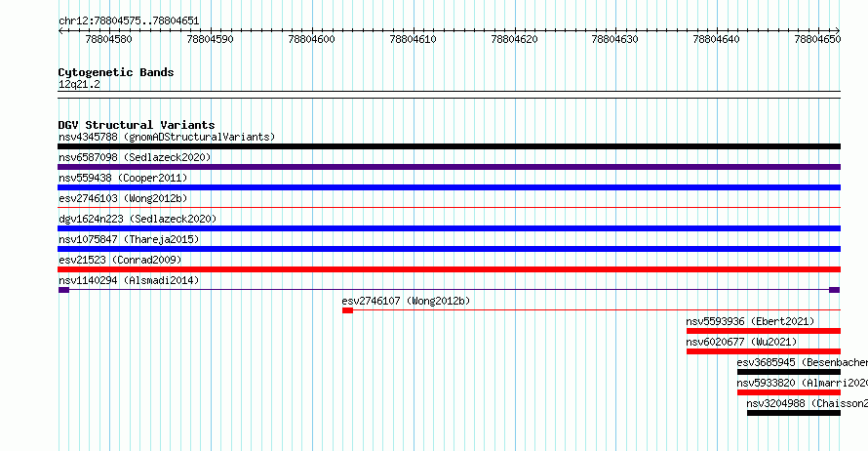Click the DGV Structural Variants track title
The image size is (868, 451).
click(x=137, y=125)
